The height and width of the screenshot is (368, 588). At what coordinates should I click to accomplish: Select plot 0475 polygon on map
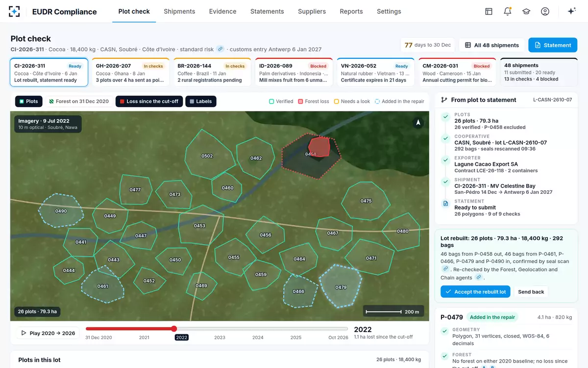coord(366,200)
